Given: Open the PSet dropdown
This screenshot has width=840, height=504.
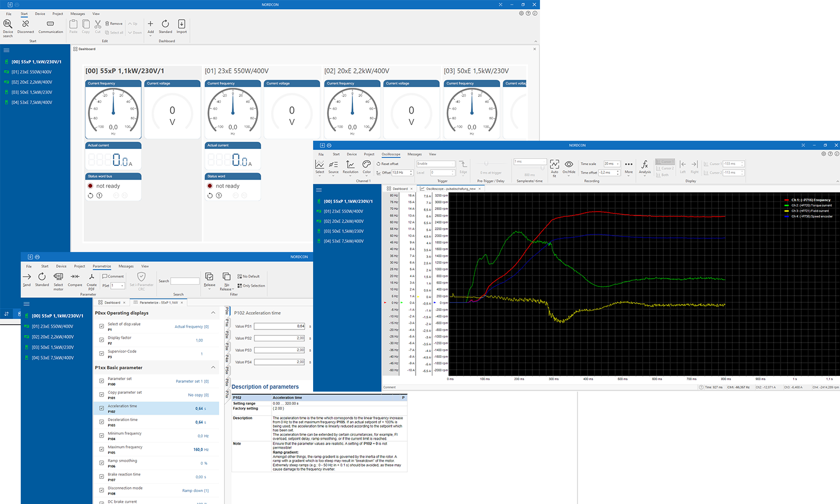Looking at the screenshot, I should tap(118, 285).
